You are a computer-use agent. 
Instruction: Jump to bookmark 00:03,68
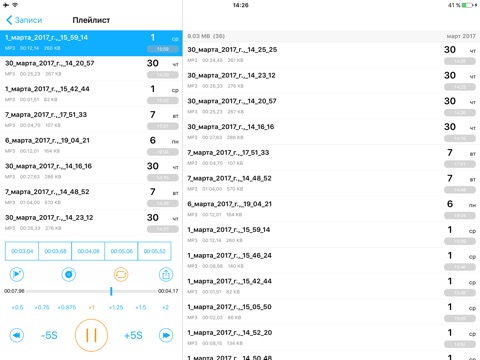click(55, 251)
